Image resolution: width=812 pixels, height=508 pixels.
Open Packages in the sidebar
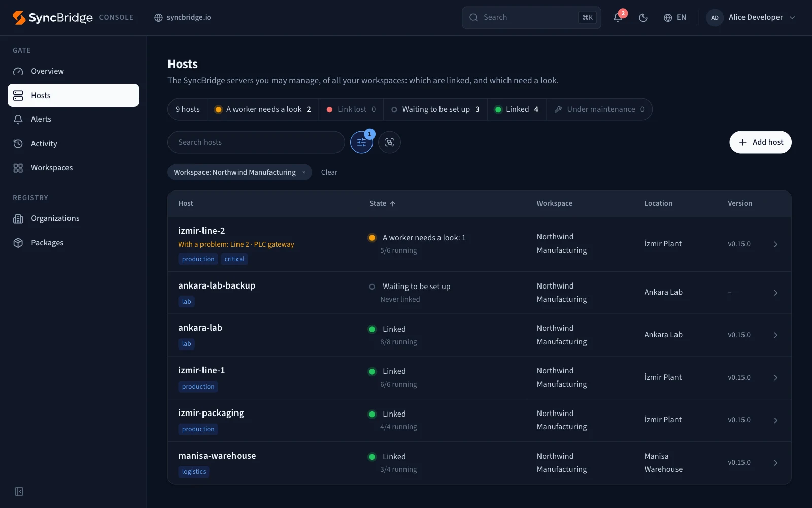pyautogui.click(x=73, y=243)
